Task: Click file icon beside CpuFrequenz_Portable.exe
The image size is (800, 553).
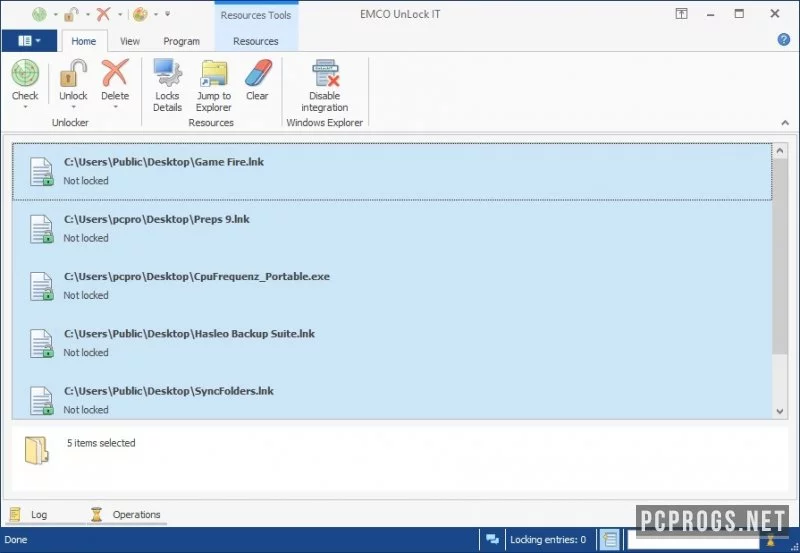Action: (x=41, y=286)
